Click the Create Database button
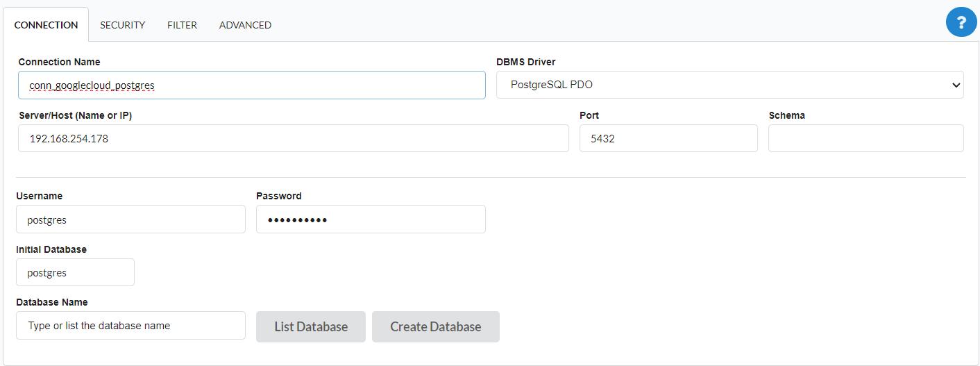 [x=436, y=326]
